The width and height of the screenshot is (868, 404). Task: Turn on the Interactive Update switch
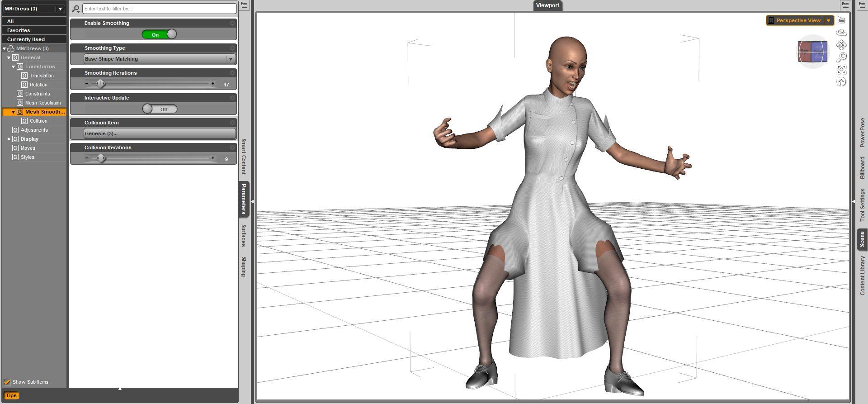pyautogui.click(x=160, y=109)
